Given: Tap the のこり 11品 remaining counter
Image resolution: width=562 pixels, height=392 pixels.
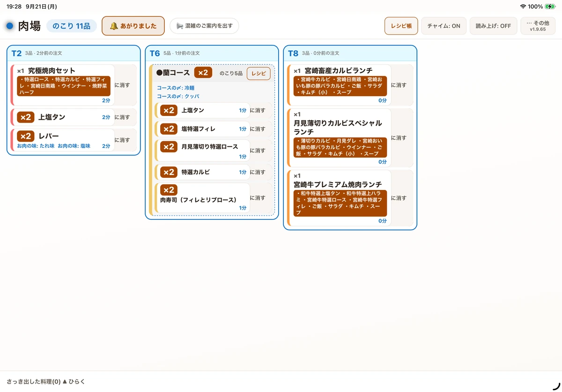Looking at the screenshot, I should click(71, 26).
